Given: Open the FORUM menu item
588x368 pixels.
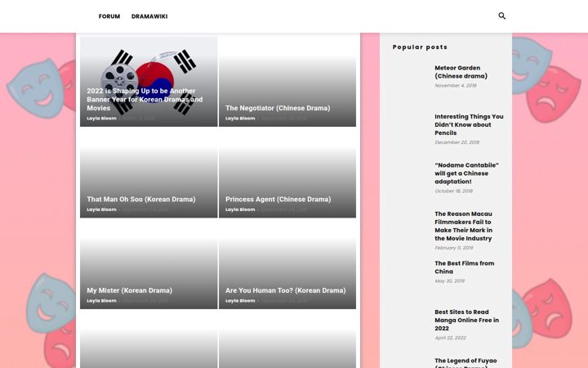Looking at the screenshot, I should (109, 16).
